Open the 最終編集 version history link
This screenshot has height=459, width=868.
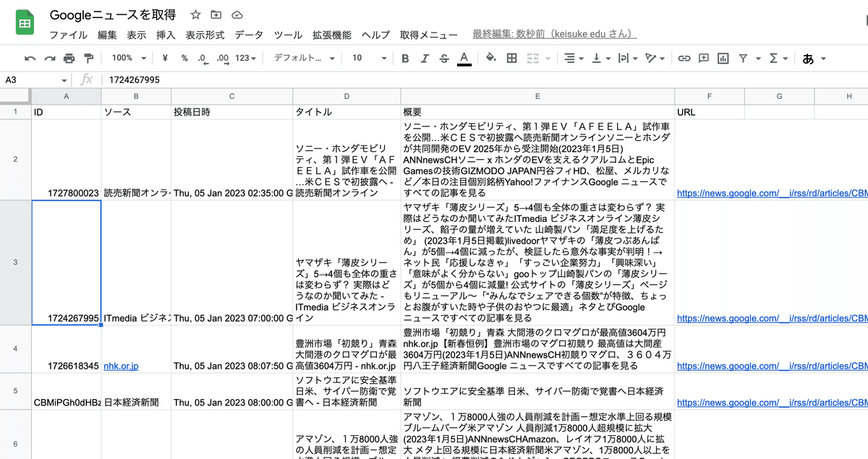click(x=554, y=34)
